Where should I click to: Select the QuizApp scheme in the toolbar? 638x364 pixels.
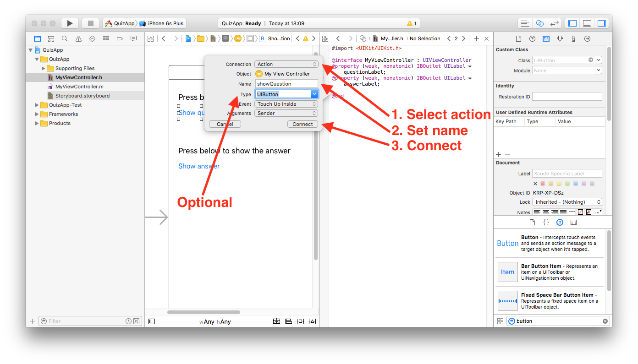coord(119,23)
